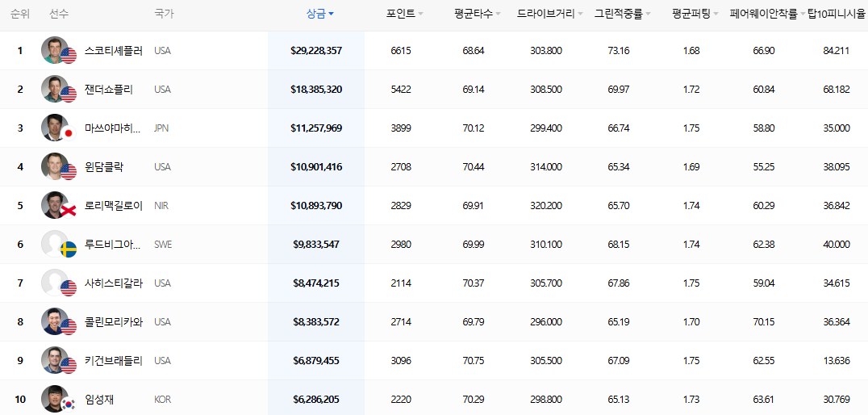This screenshot has height=415, width=868.
Task: Select prize money $8,474,215
Action: point(316,283)
